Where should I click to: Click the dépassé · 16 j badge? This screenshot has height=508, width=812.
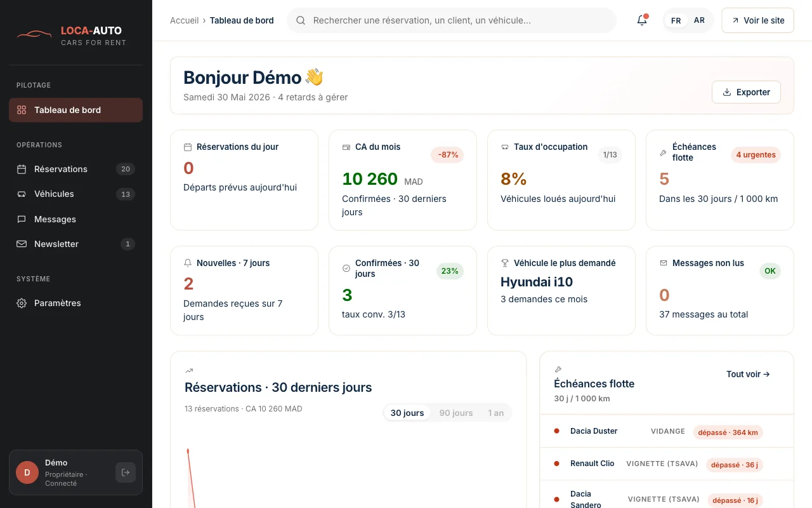point(735,500)
